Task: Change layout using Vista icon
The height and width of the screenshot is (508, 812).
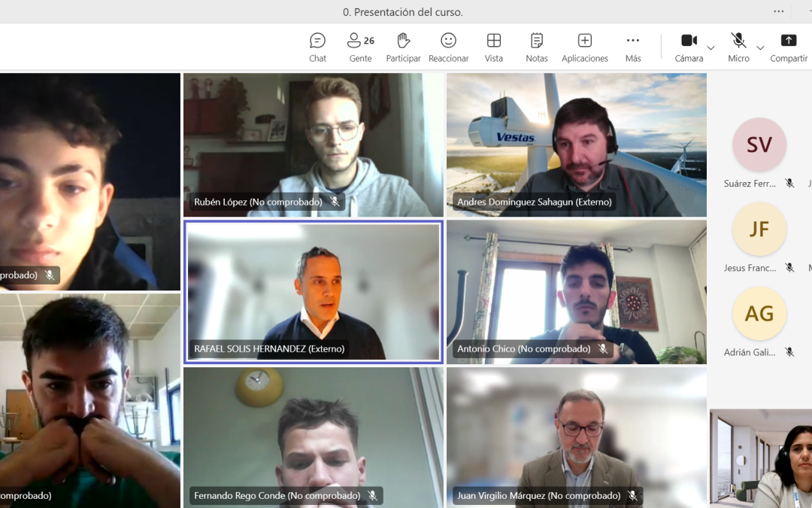Action: (494, 47)
